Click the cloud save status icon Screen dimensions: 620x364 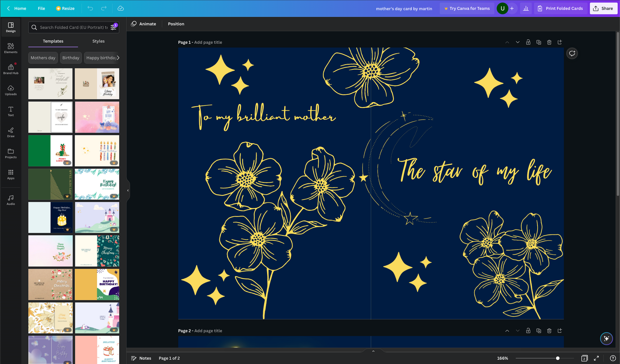pos(120,8)
